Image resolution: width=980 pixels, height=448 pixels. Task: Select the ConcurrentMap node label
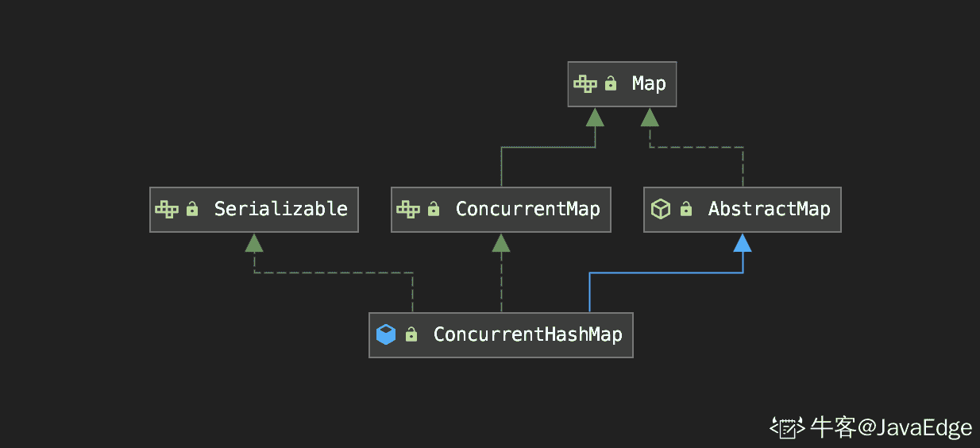527,209
